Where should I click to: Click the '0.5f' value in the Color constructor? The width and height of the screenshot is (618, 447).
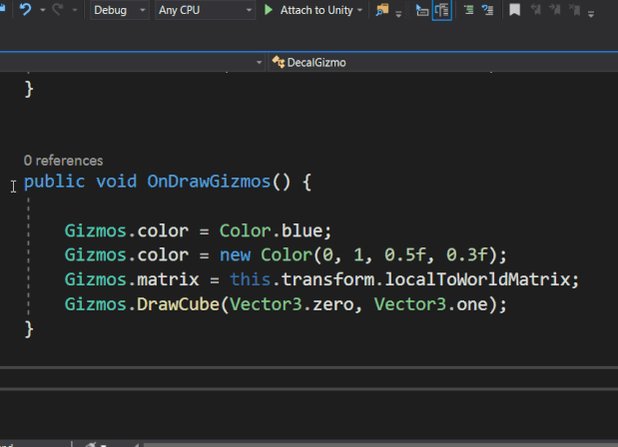point(405,255)
